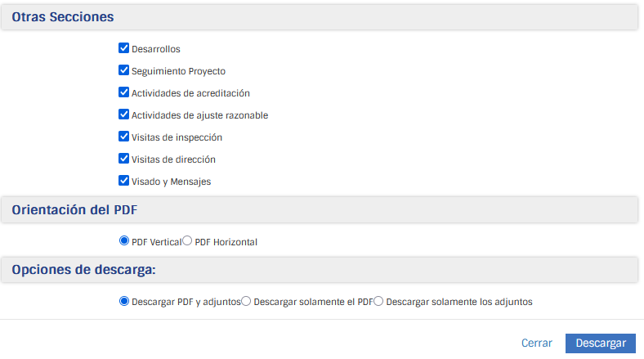This screenshot has height=359, width=644.
Task: Click the Otras Secciones header
Action: (63, 16)
